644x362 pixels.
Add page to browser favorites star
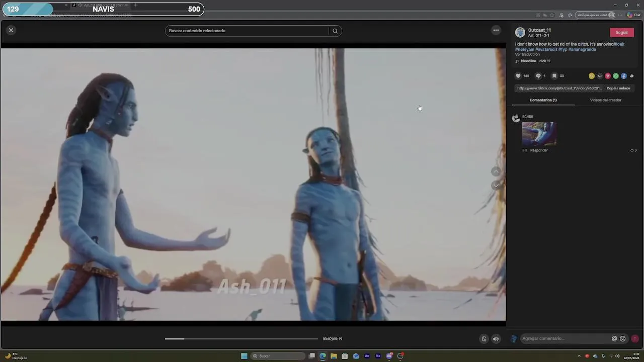point(552,15)
